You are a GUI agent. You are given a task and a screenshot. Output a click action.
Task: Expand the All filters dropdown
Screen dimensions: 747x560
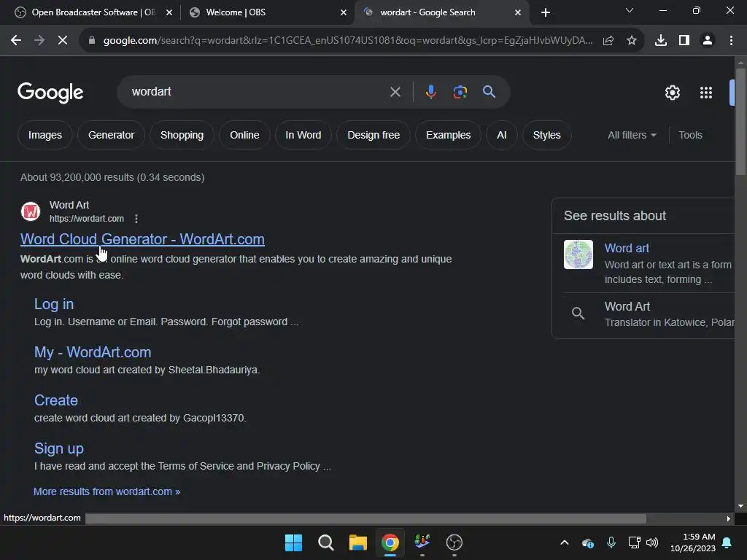(x=632, y=135)
